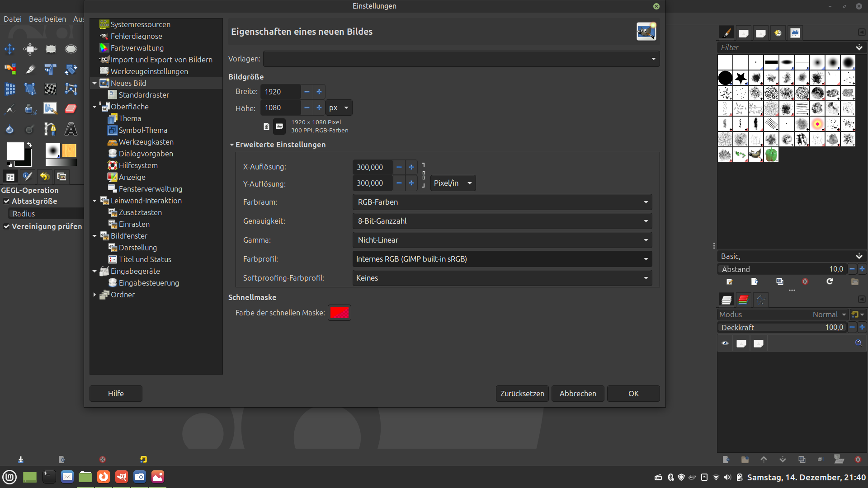Click the delete brush red icon
Image resolution: width=868 pixels, height=488 pixels.
pos(805,282)
